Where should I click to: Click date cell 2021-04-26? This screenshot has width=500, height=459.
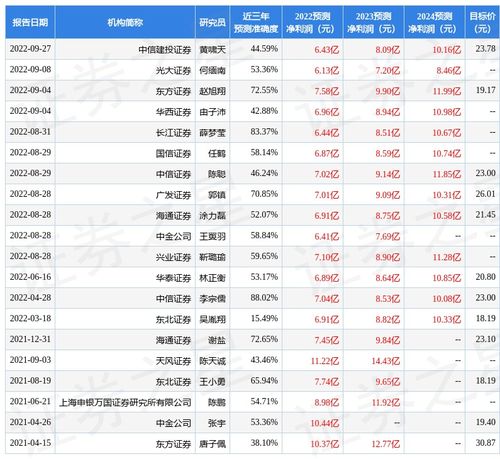30,422
